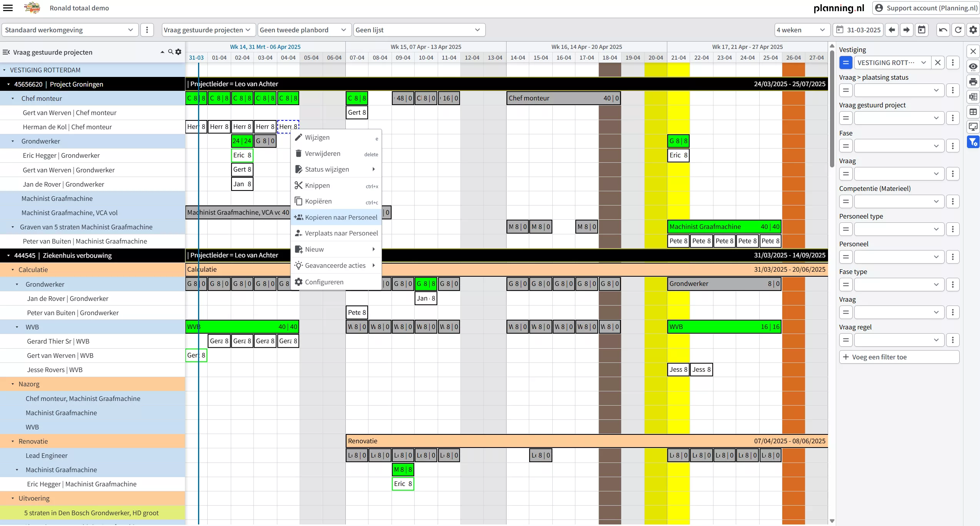Go to previous period arrow
This screenshot has height=526, width=980.
click(892, 30)
